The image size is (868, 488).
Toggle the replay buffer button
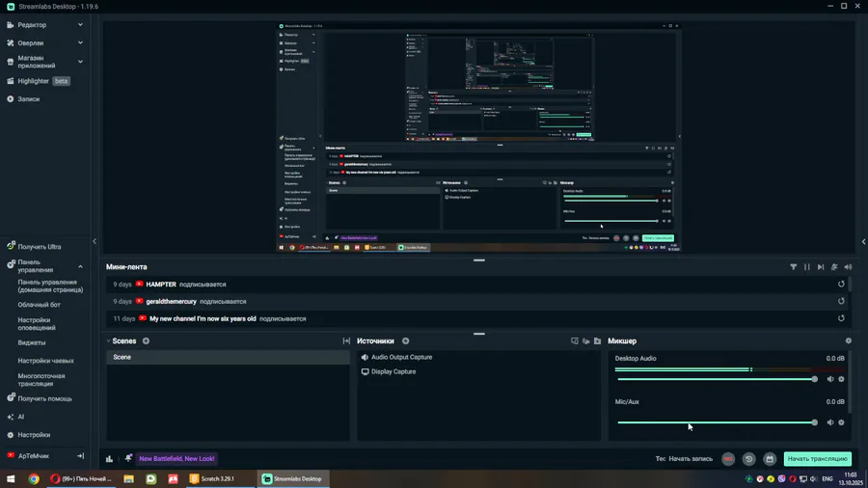pos(749,459)
